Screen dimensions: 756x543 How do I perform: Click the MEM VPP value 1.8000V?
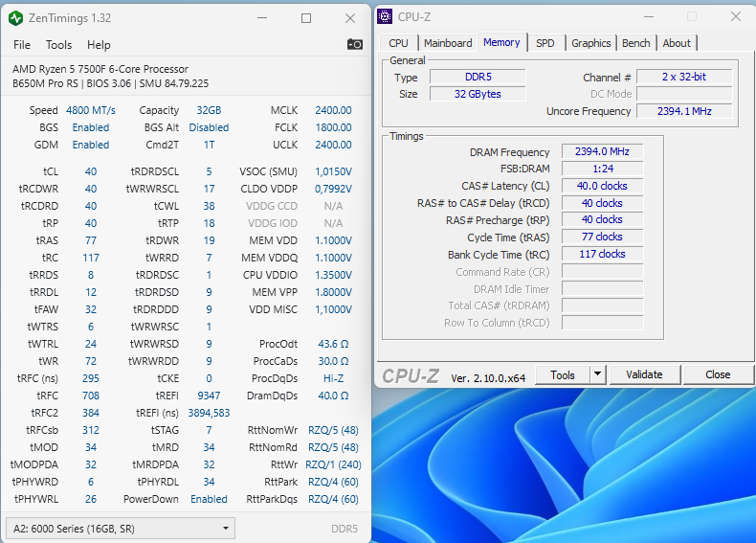pos(333,292)
